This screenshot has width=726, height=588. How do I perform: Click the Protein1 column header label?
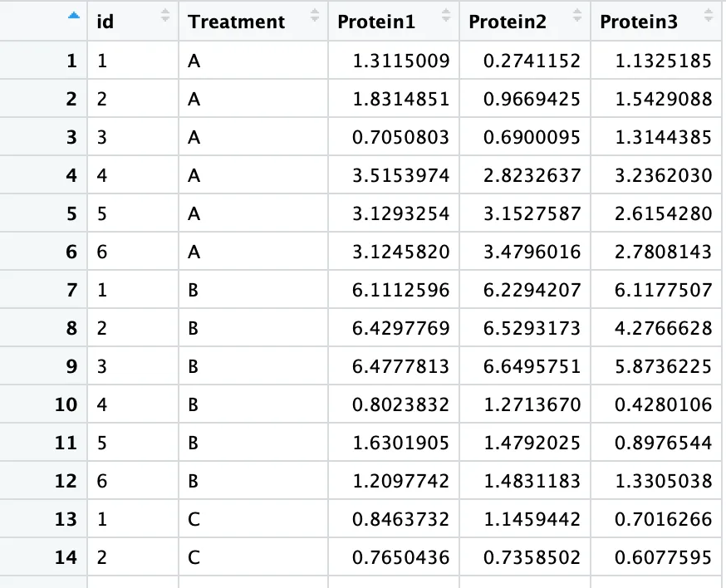pos(376,22)
